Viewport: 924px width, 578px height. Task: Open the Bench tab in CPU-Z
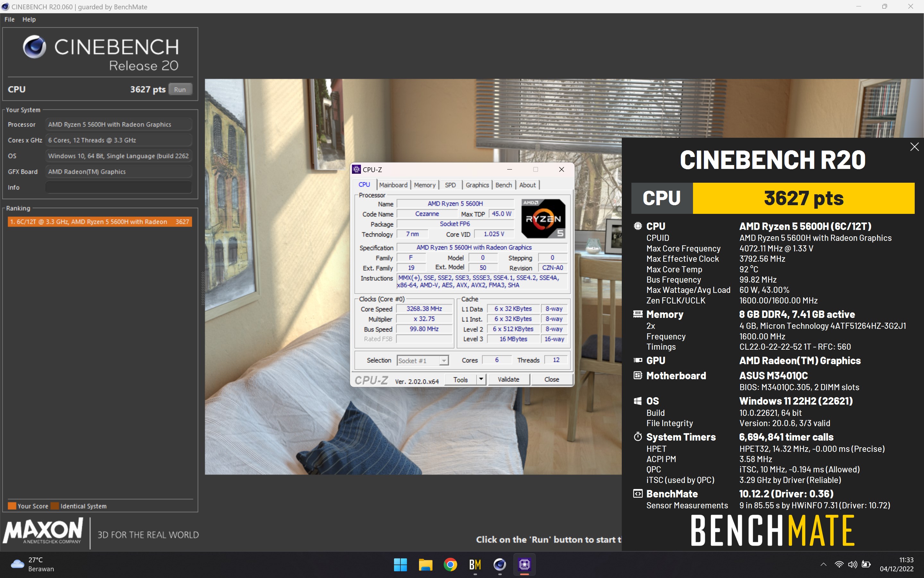click(504, 185)
